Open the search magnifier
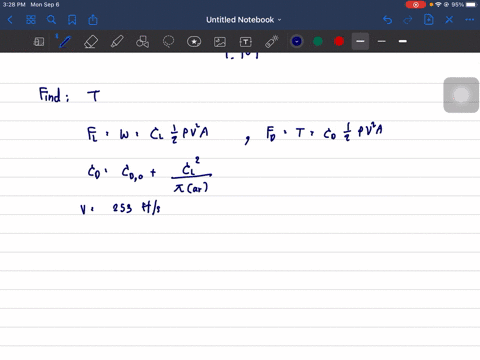 (51, 20)
